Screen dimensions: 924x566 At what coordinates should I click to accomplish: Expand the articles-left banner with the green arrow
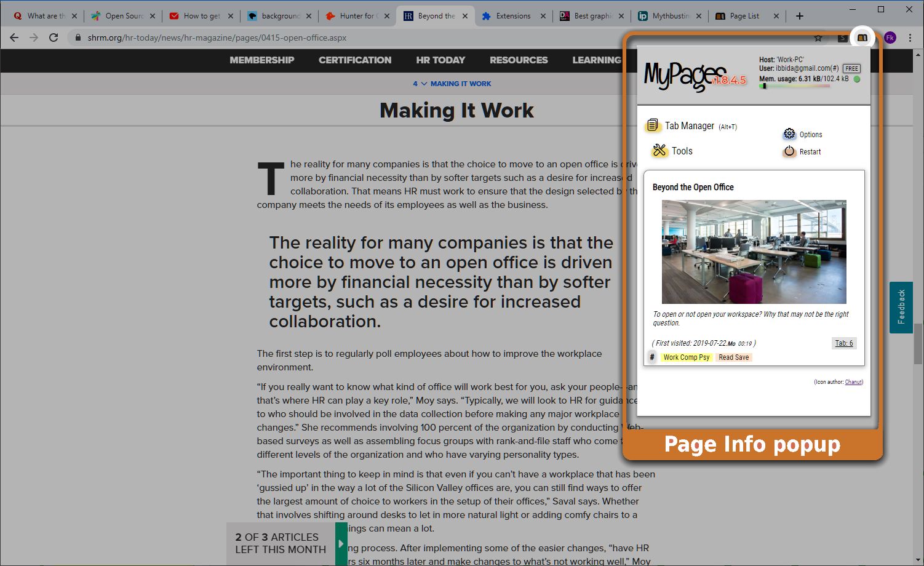[341, 543]
